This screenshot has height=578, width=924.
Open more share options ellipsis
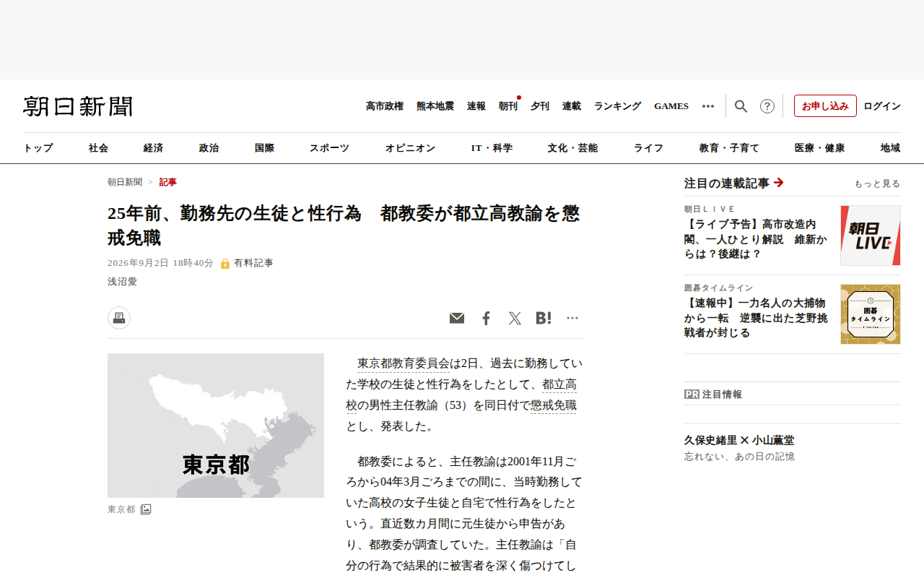pyautogui.click(x=572, y=318)
